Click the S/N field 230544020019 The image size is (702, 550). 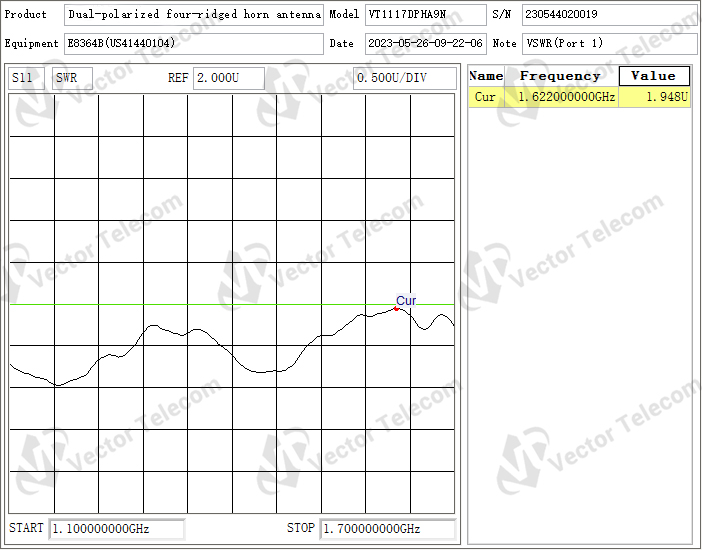(x=609, y=15)
